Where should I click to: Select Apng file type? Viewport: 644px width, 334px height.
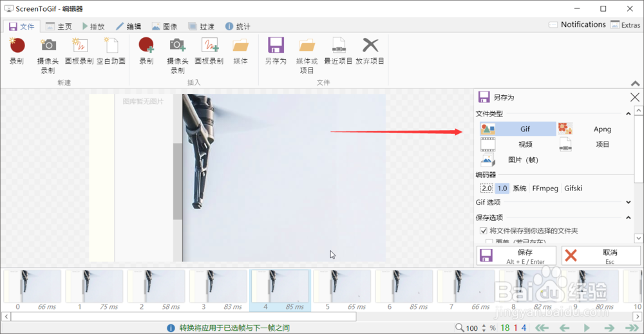coord(594,129)
